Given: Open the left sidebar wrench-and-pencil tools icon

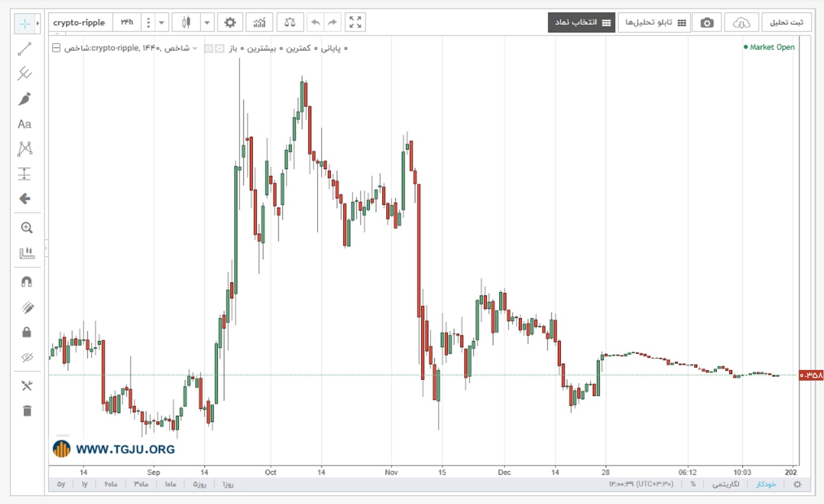Looking at the screenshot, I should (27, 386).
